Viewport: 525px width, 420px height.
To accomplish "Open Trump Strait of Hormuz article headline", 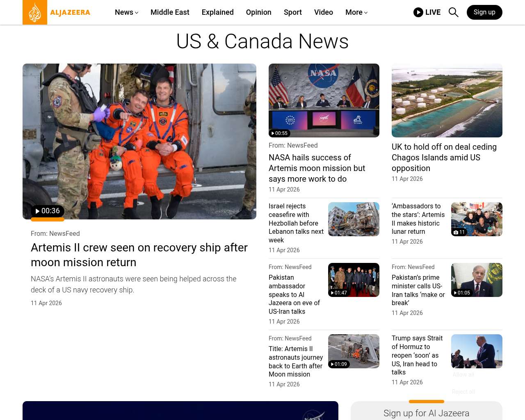I will pyautogui.click(x=417, y=355).
